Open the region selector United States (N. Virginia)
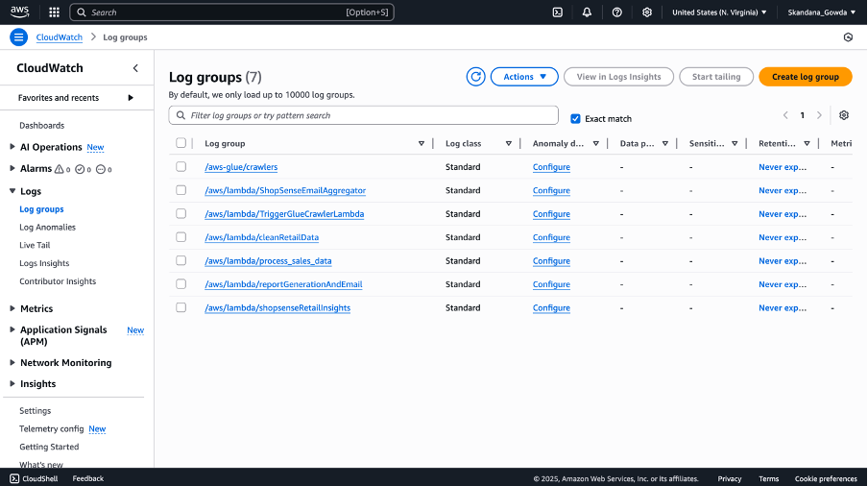 point(719,12)
